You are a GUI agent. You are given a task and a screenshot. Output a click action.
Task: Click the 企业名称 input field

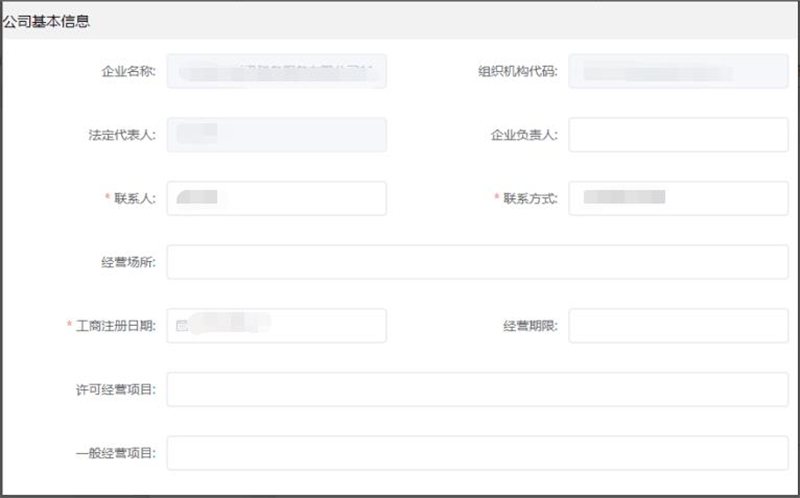pyautogui.click(x=277, y=71)
